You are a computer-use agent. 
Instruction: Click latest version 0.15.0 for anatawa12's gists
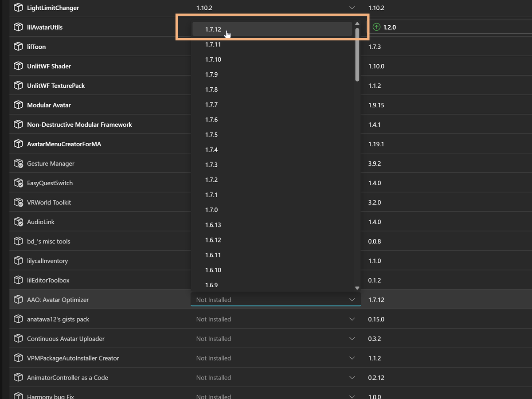pos(376,319)
